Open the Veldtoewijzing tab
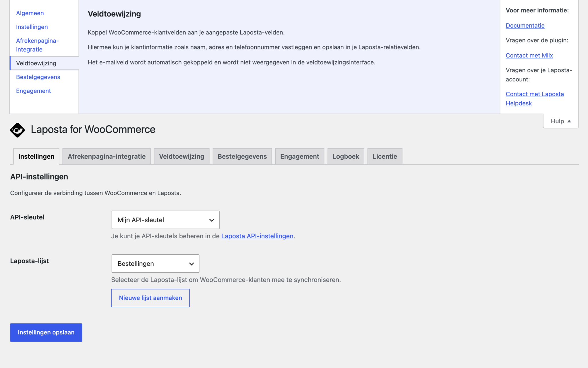This screenshot has width=588, height=368. pos(181,156)
